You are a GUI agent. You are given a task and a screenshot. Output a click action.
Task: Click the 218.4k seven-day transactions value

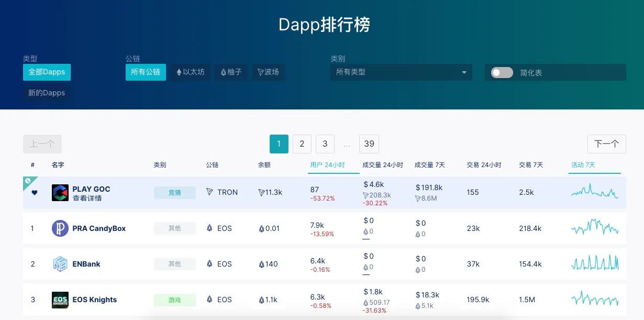530,228
